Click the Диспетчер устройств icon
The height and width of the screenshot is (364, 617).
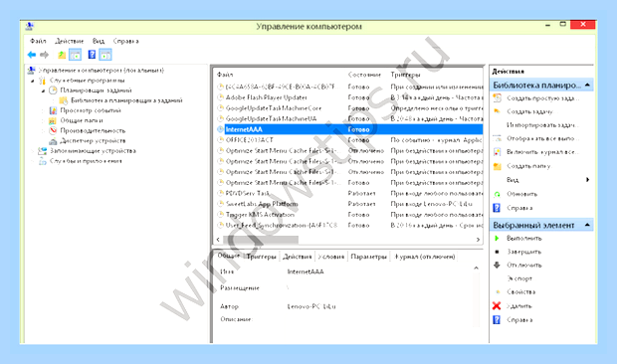click(x=53, y=140)
